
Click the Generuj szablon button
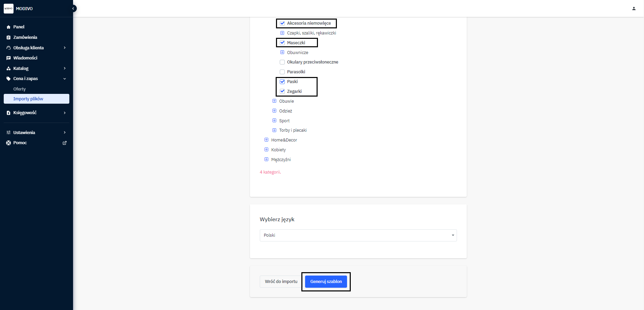pyautogui.click(x=326, y=282)
